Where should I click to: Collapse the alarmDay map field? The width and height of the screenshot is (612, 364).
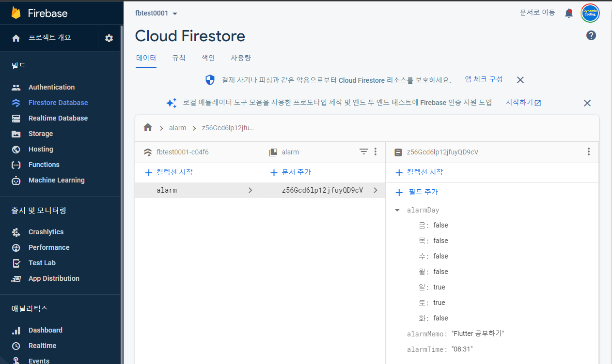point(397,210)
